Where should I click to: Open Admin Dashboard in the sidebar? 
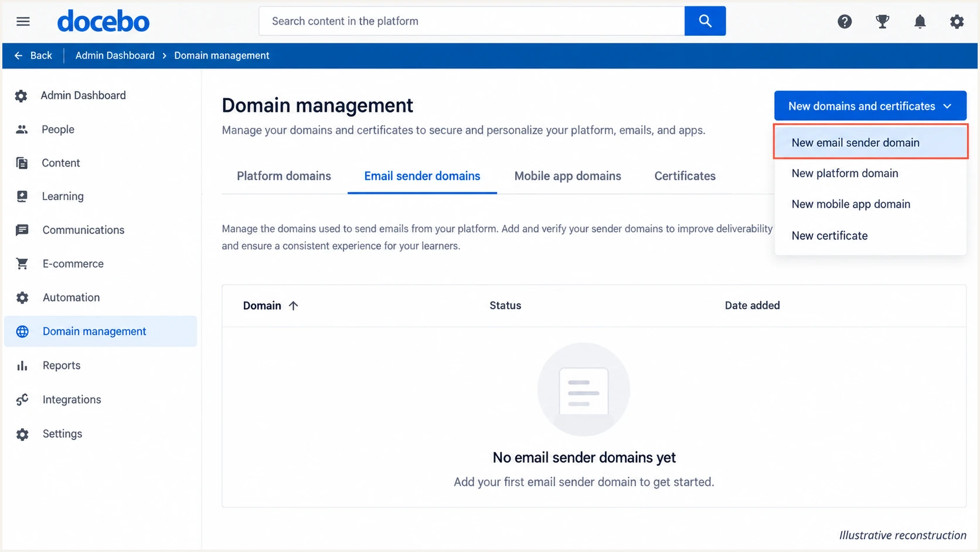(100, 95)
